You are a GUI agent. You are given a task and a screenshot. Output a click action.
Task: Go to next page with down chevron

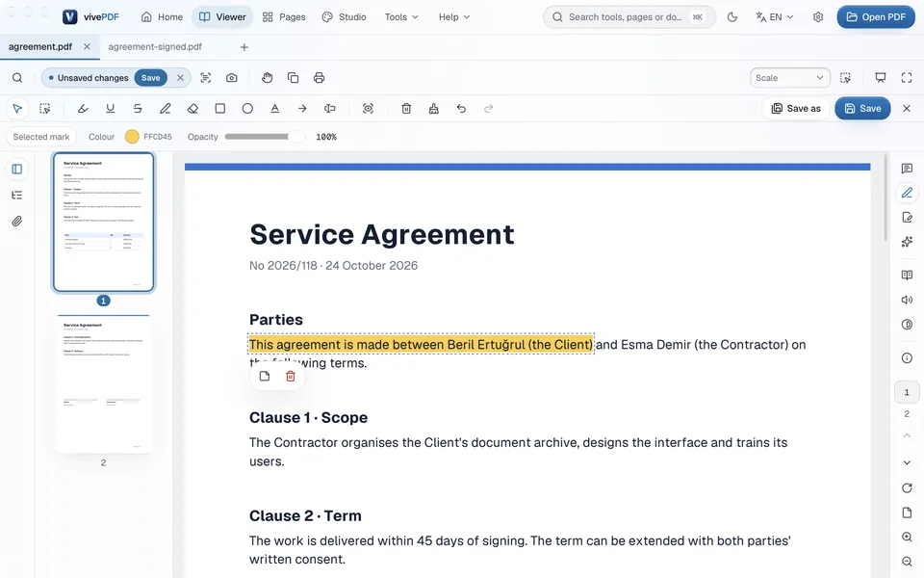[907, 462]
